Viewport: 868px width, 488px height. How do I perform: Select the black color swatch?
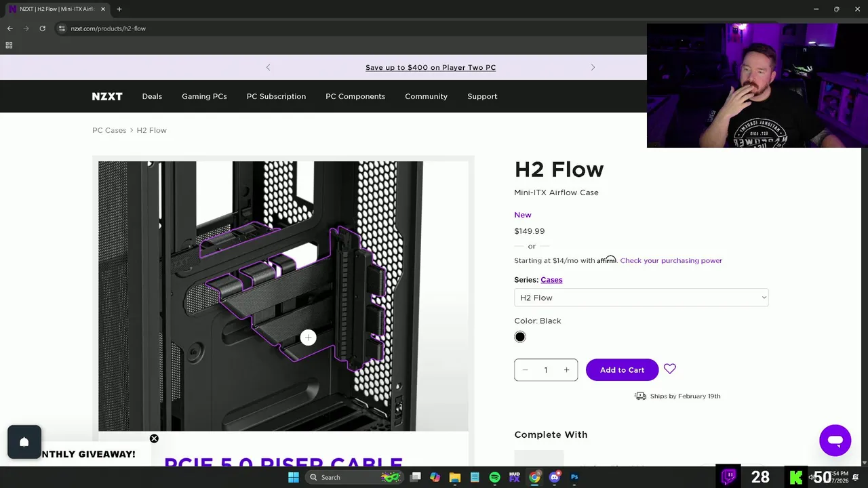click(520, 337)
